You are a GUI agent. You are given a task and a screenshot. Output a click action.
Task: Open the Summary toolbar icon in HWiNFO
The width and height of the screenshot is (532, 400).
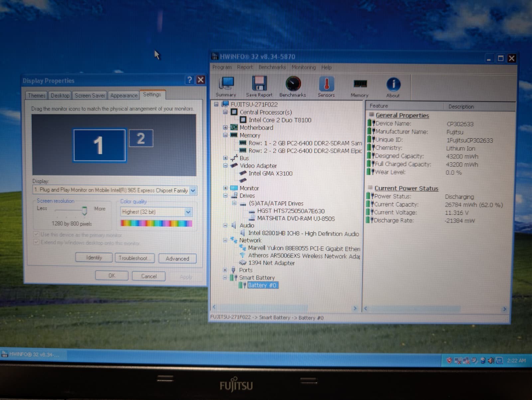(226, 87)
